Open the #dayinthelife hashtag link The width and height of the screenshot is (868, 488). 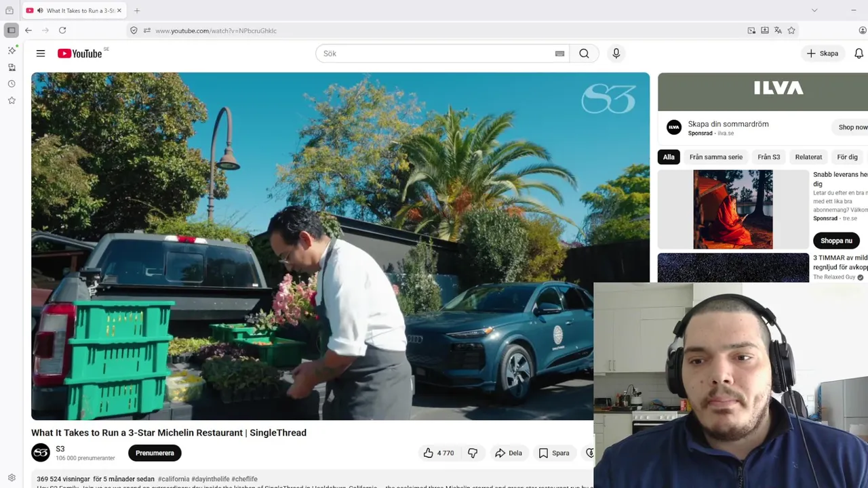[x=210, y=479]
